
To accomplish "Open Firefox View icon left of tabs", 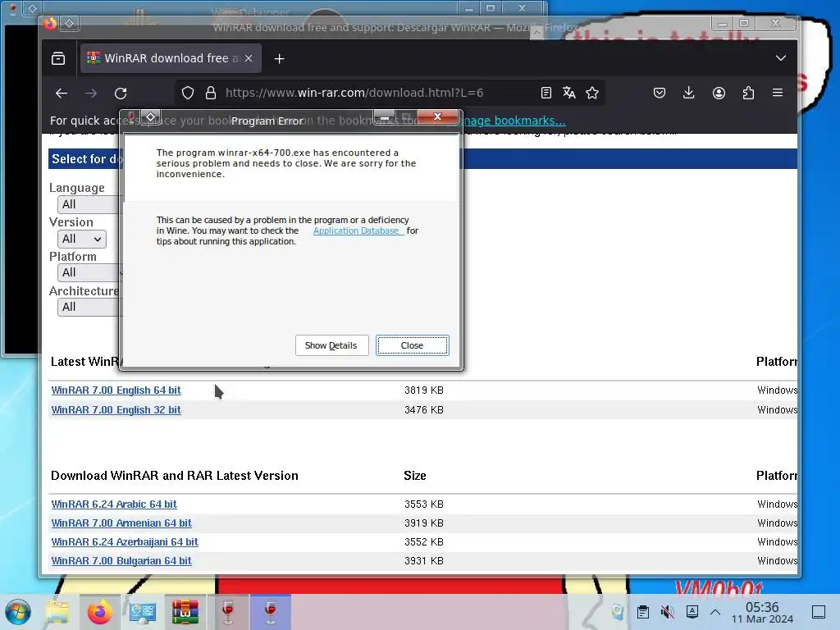I will (x=58, y=58).
